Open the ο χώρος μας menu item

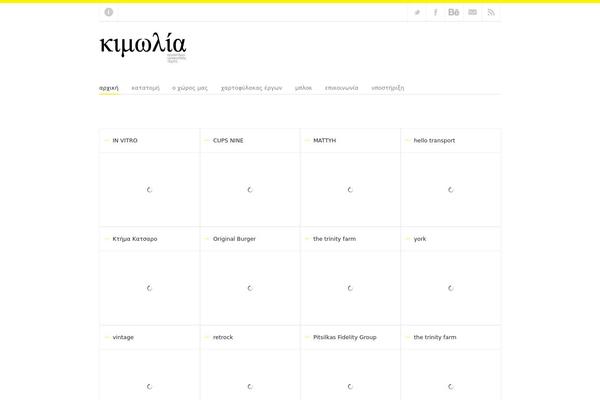pyautogui.click(x=190, y=88)
